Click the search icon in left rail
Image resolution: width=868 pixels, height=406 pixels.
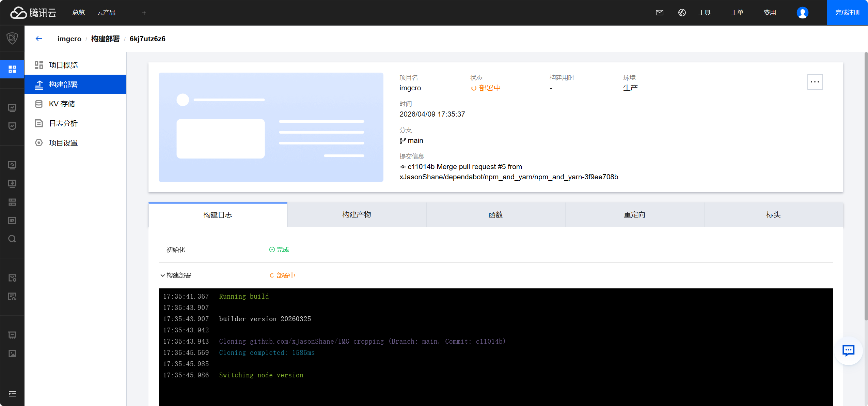point(12,239)
